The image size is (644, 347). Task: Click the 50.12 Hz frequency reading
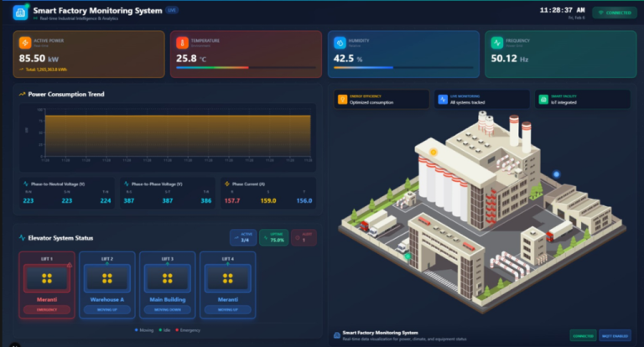coord(509,59)
